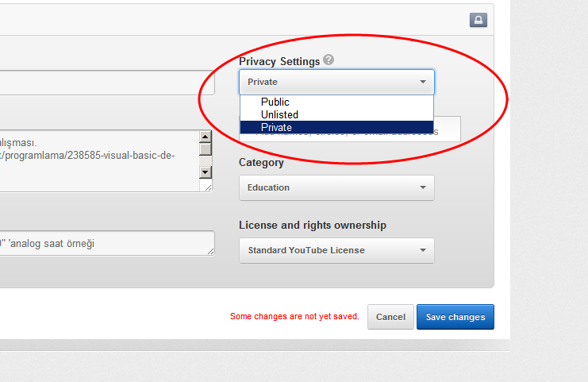Click the tags field resize handle
588x382 pixels.
pos(209,251)
